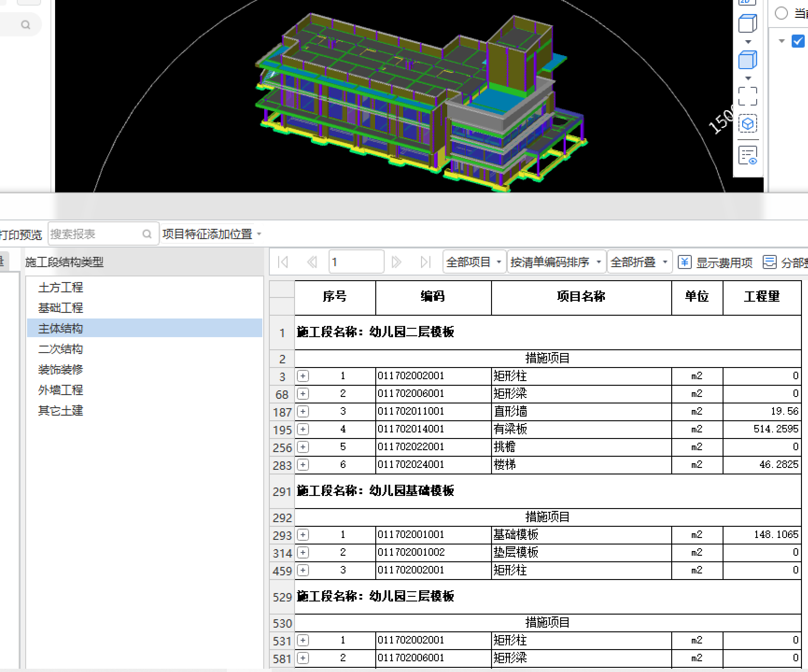Click the search magnifier in left panel

click(x=26, y=25)
